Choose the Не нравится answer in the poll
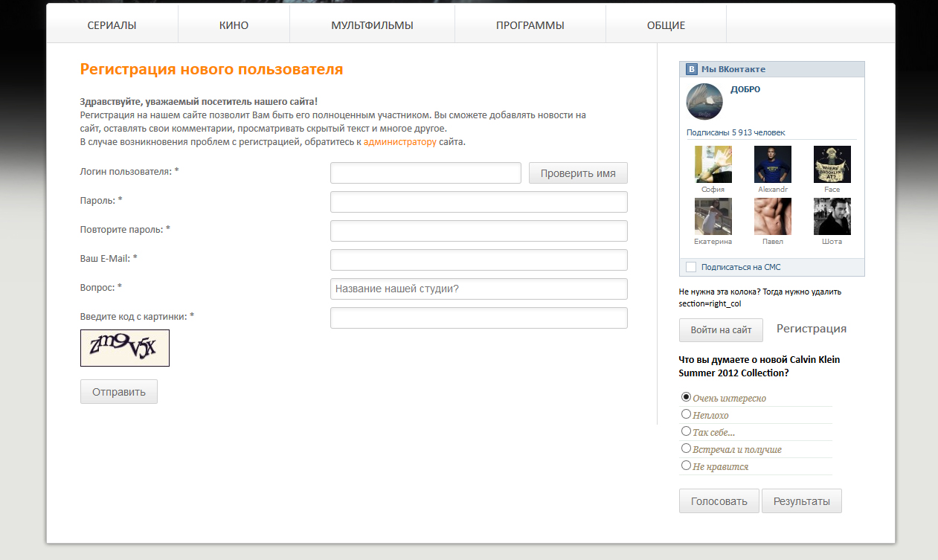The width and height of the screenshot is (938, 560). pyautogui.click(x=686, y=464)
